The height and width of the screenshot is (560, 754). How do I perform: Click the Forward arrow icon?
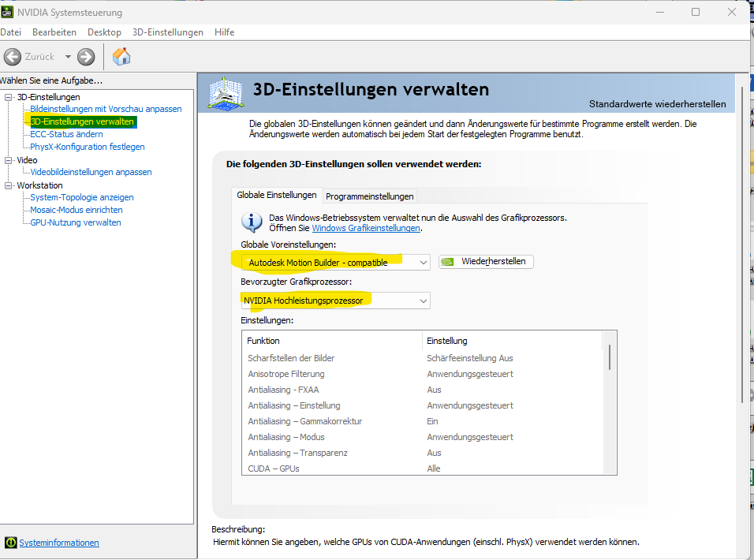coord(86,57)
